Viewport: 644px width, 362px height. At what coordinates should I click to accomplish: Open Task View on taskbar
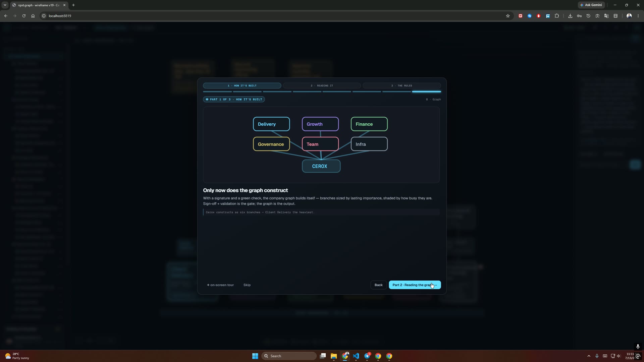(323, 356)
